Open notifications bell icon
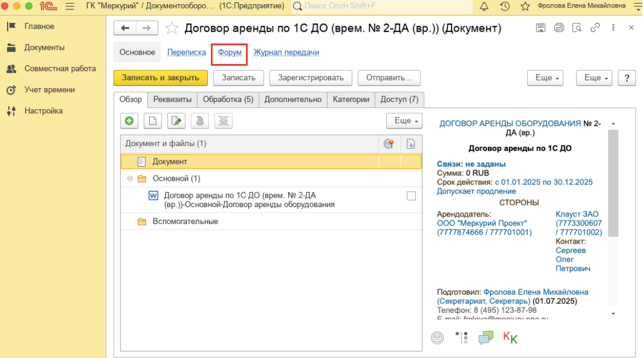The image size is (644, 358). (x=484, y=6)
